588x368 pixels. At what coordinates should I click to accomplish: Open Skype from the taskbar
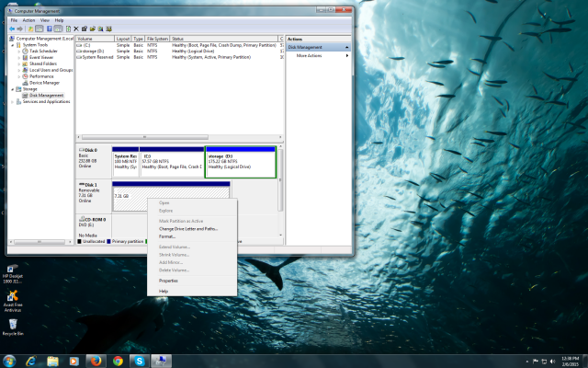(x=138, y=360)
